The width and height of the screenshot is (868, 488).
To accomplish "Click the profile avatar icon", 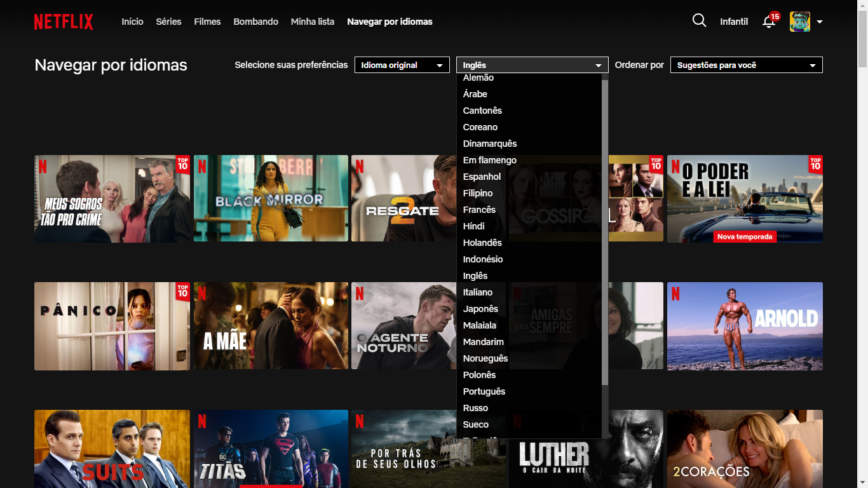I will (799, 22).
